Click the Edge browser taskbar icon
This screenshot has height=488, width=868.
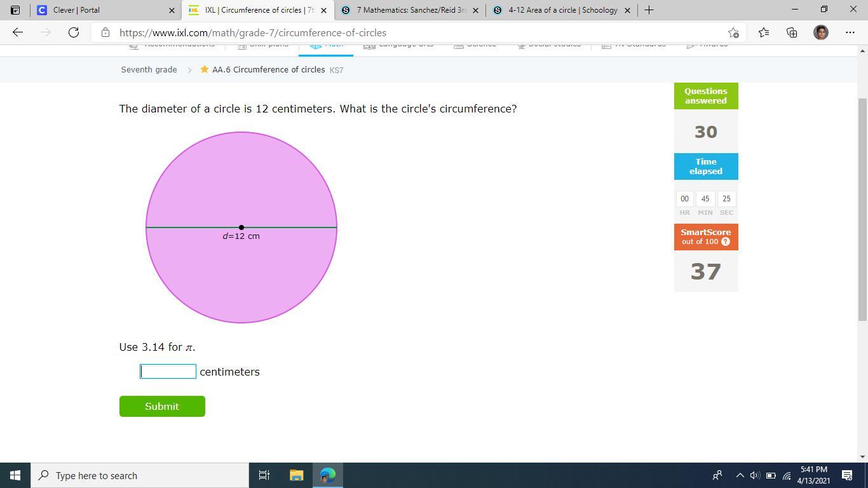[327, 475]
